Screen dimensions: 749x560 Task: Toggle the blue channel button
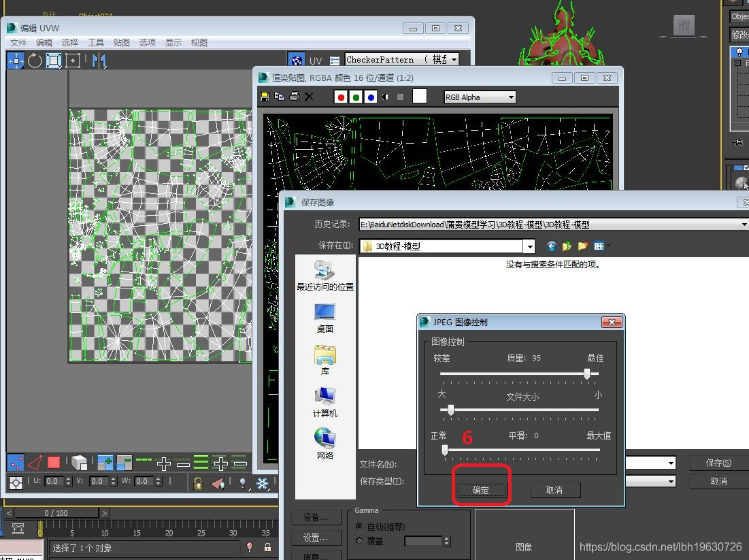[371, 97]
